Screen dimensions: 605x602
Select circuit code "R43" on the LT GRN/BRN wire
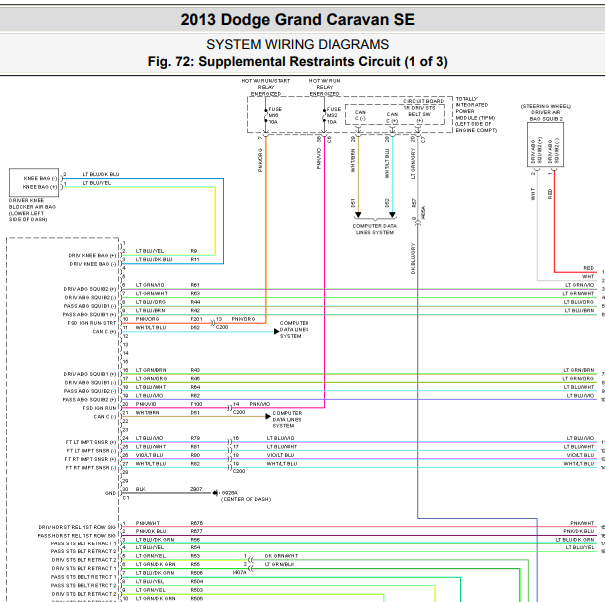coord(195,370)
